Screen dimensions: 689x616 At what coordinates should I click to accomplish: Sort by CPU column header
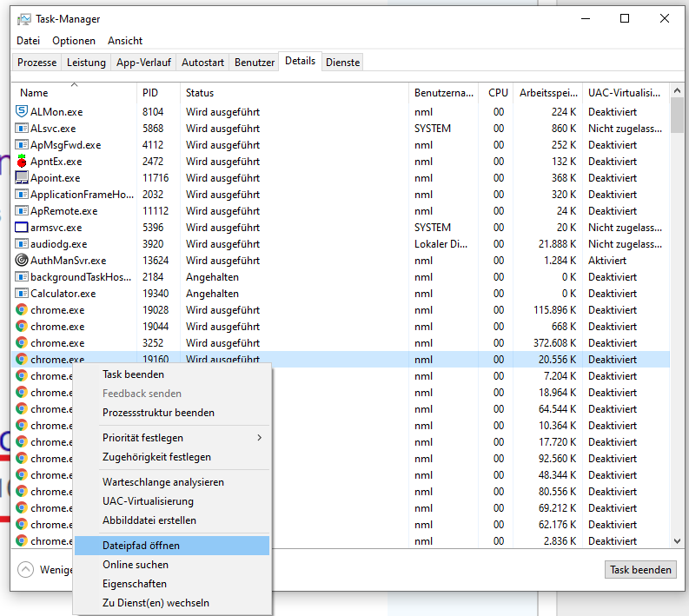click(x=496, y=93)
